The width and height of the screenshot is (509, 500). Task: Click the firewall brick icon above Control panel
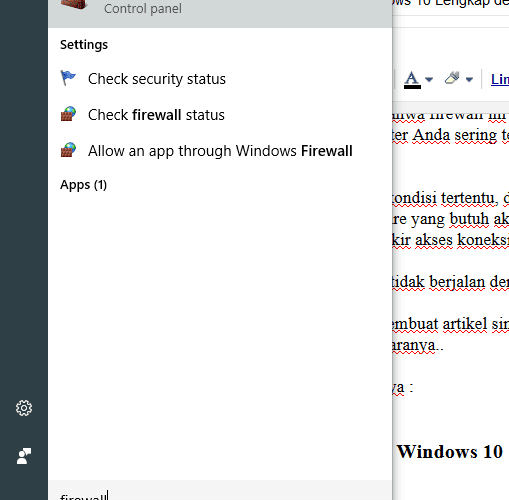pyautogui.click(x=74, y=4)
